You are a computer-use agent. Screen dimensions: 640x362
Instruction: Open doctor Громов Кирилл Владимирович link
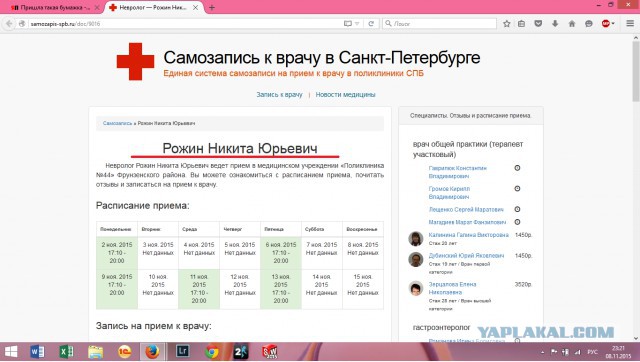[449, 193]
